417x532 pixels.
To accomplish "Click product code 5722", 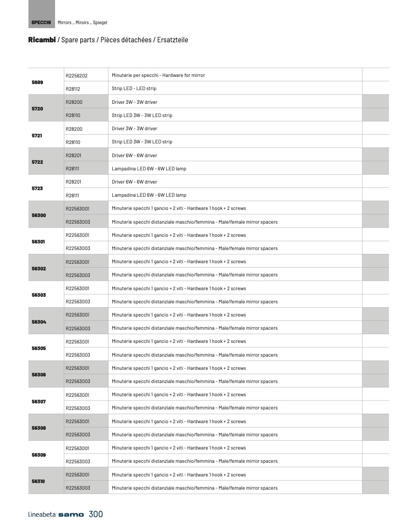I will (x=37, y=162).
